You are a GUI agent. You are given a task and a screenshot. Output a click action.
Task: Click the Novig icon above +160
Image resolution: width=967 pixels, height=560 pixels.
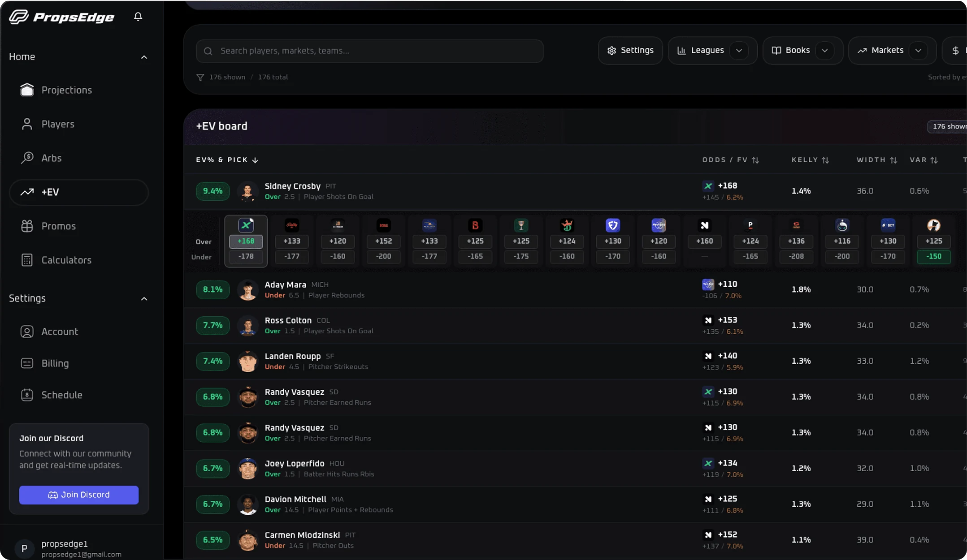coord(705,225)
